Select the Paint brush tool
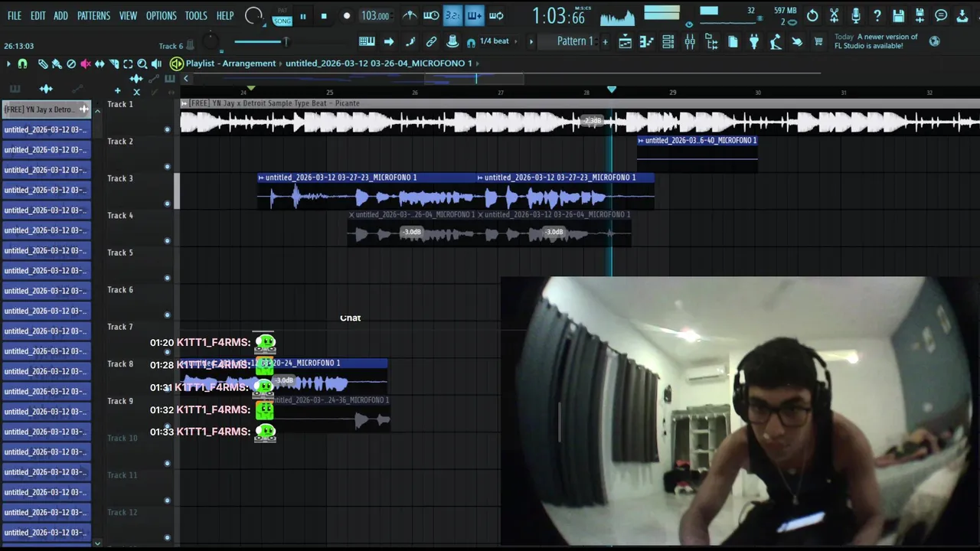 click(x=57, y=64)
